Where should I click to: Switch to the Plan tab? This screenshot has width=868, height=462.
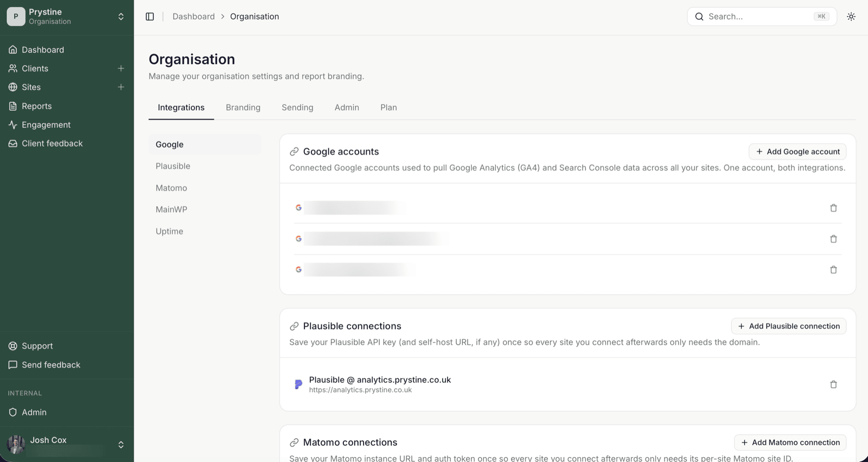[388, 107]
